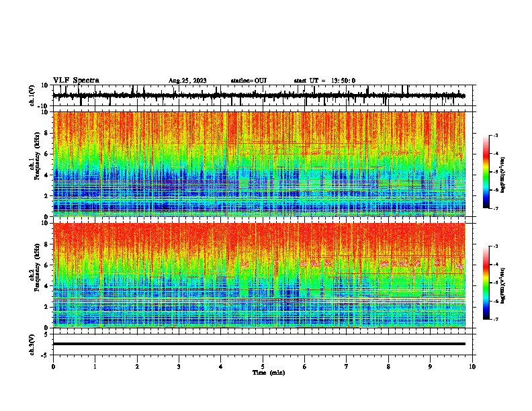
Task: Click the "2" kHz tick of ch.1 spectrogram
Action: pos(46,196)
